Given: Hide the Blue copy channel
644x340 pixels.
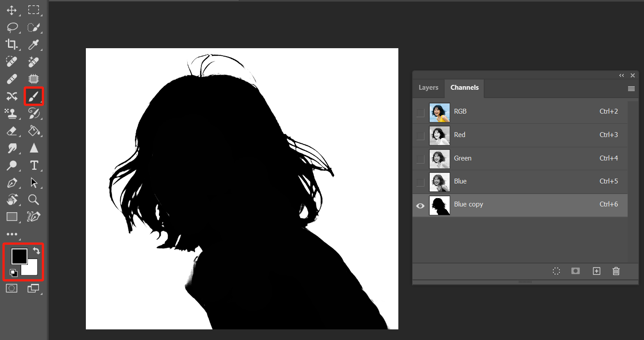Looking at the screenshot, I should [x=420, y=206].
